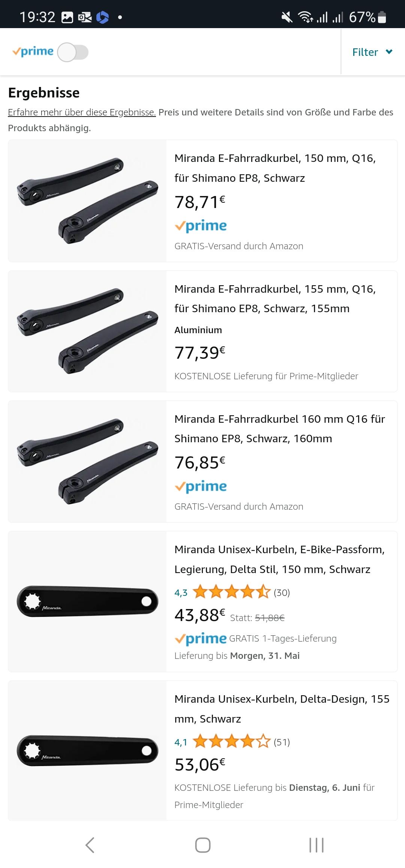Open the 30 reviews count
The width and height of the screenshot is (405, 868).
point(282,593)
